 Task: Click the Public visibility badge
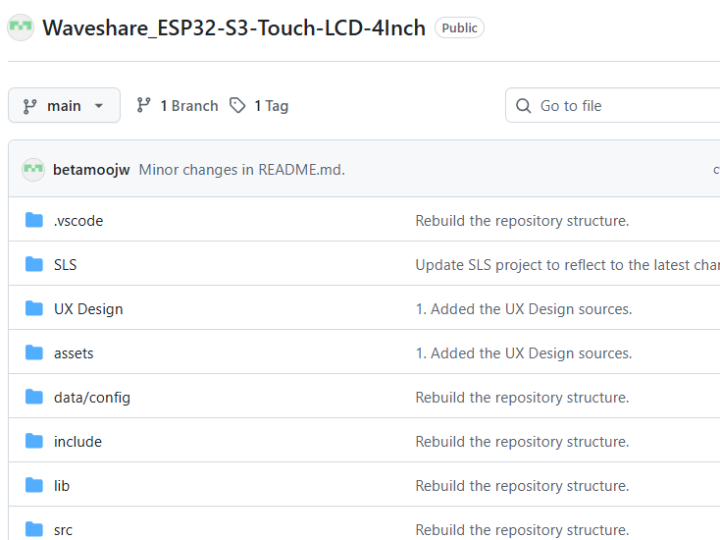(x=459, y=28)
